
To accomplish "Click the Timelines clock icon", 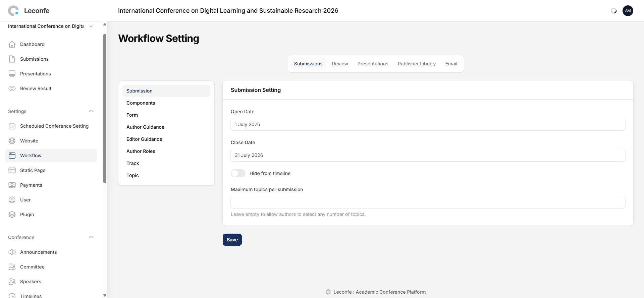I will [12, 296].
